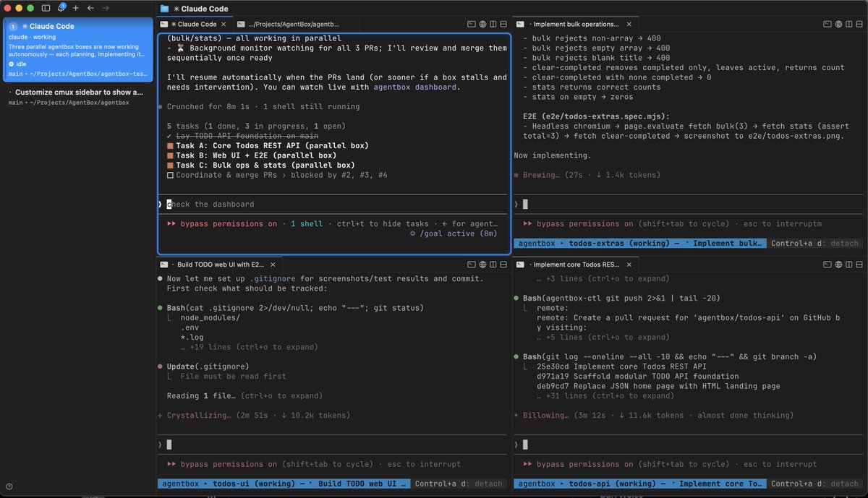Open the notifications bell
The height and width of the screenshot is (498, 868).
61,8
